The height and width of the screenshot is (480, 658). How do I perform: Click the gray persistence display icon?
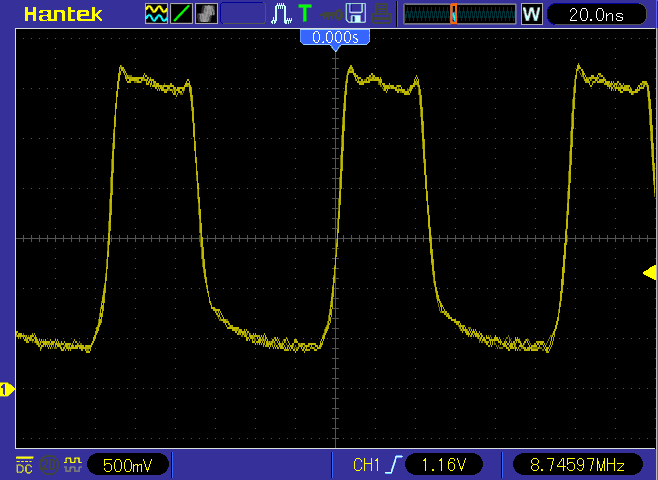pyautogui.click(x=206, y=13)
